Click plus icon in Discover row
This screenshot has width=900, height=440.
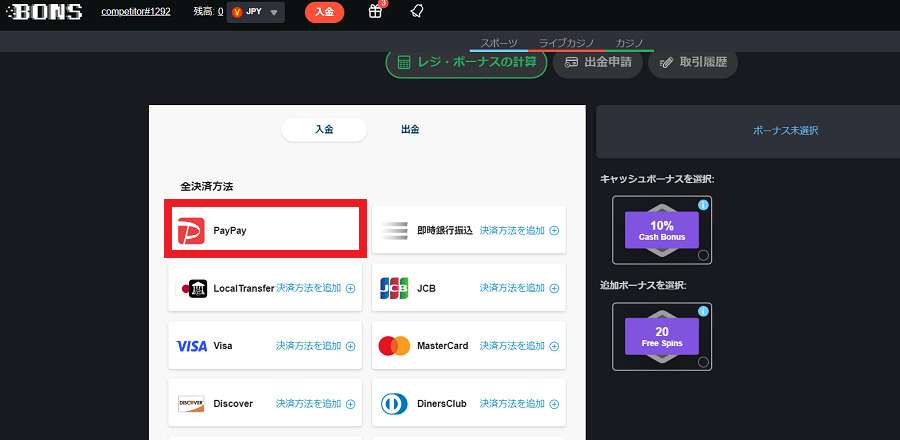pyautogui.click(x=350, y=404)
